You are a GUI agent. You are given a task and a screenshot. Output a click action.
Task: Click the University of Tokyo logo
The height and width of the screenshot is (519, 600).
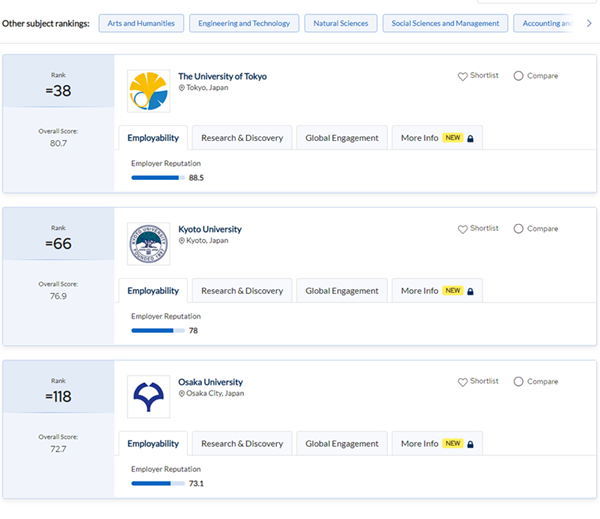[148, 91]
